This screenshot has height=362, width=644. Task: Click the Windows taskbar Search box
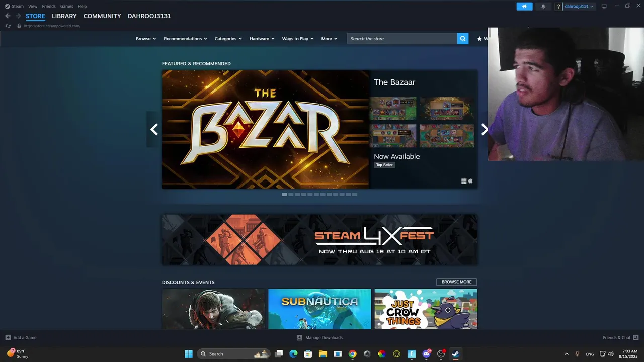(x=234, y=354)
